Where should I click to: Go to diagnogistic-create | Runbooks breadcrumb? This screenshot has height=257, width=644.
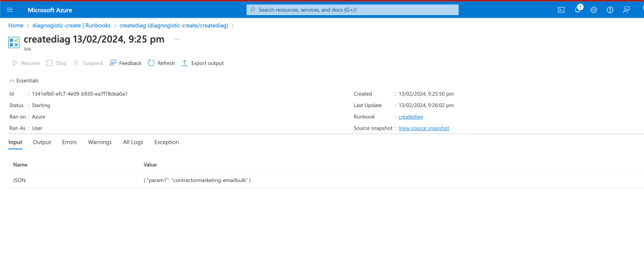coord(72,25)
